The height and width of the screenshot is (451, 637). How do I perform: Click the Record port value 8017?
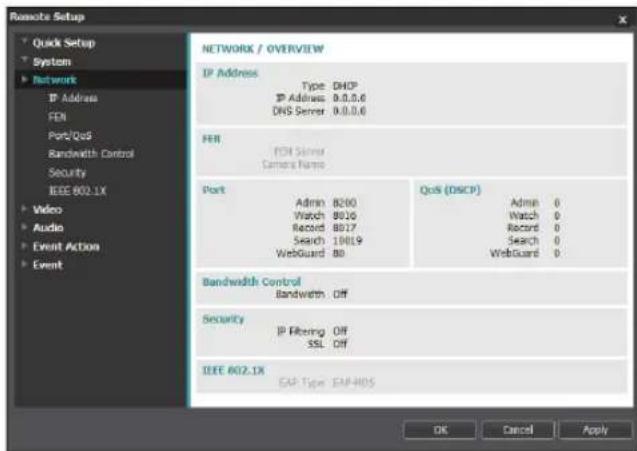(x=344, y=228)
